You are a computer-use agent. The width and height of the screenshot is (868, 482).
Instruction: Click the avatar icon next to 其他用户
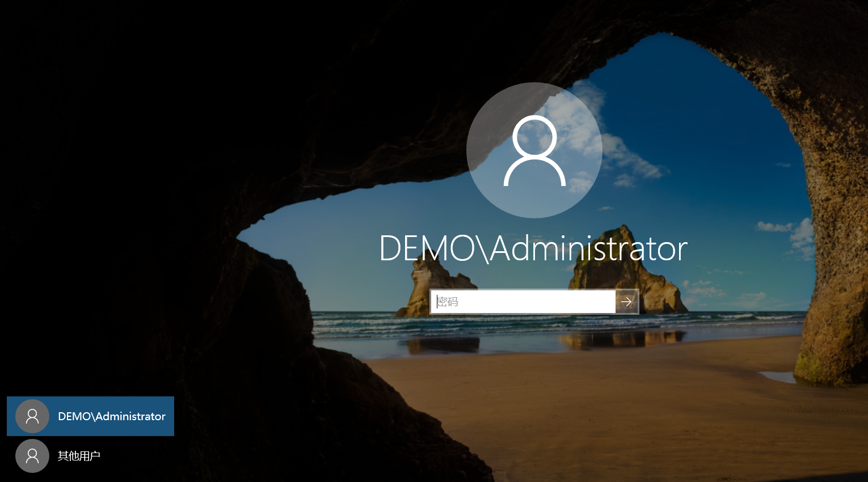tap(32, 456)
